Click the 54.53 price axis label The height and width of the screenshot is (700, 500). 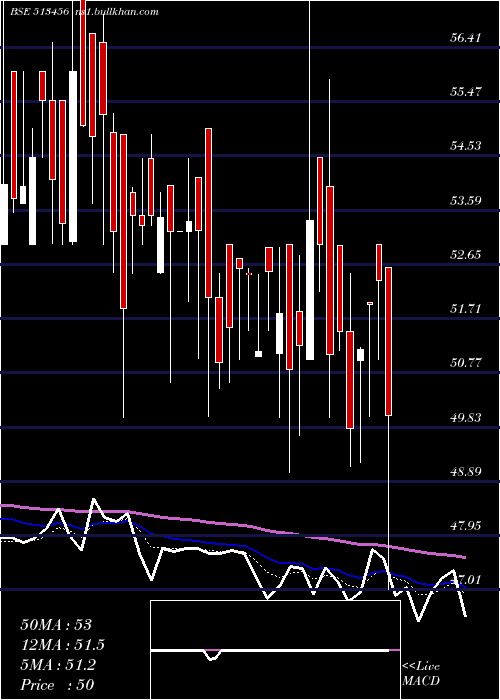465,146
